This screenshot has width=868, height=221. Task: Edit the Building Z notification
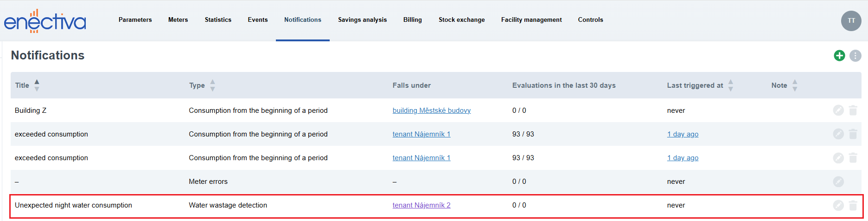click(x=838, y=110)
